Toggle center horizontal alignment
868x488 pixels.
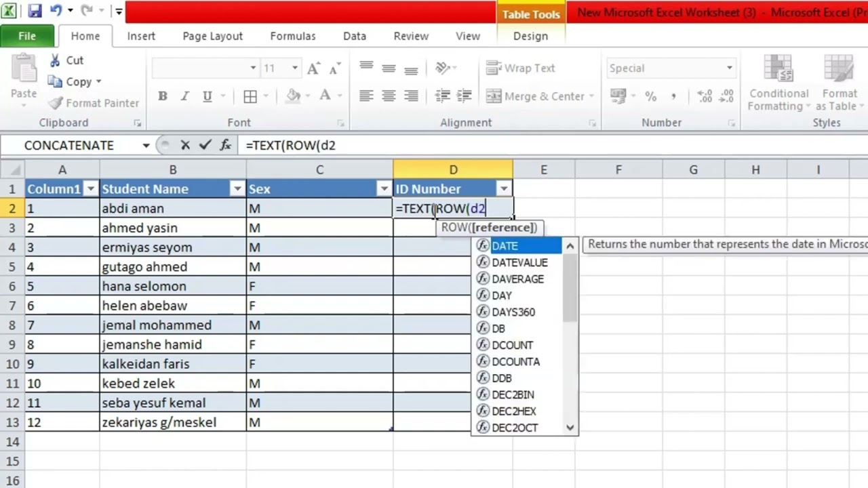click(x=389, y=96)
